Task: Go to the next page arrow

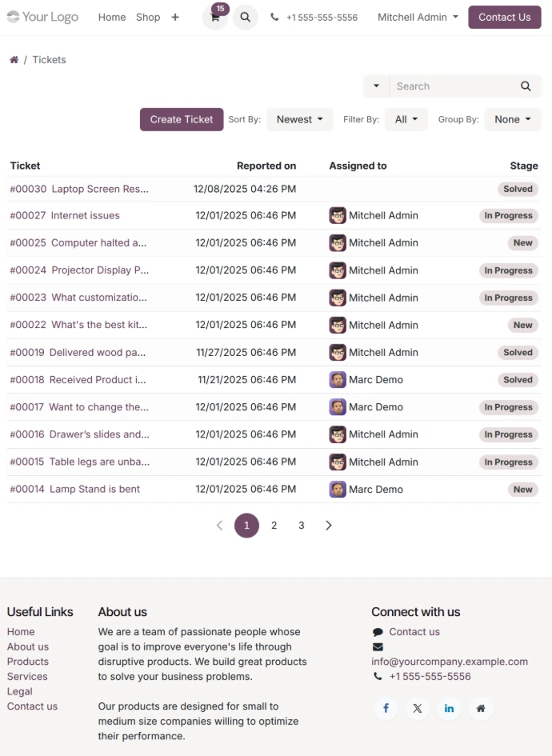Action: 328,526
